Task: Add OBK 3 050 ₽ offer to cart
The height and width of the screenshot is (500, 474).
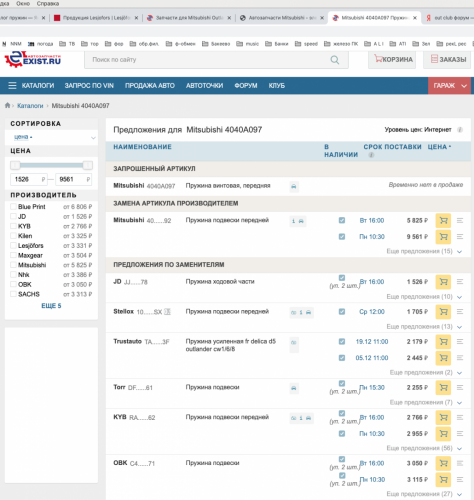Action: [443, 463]
